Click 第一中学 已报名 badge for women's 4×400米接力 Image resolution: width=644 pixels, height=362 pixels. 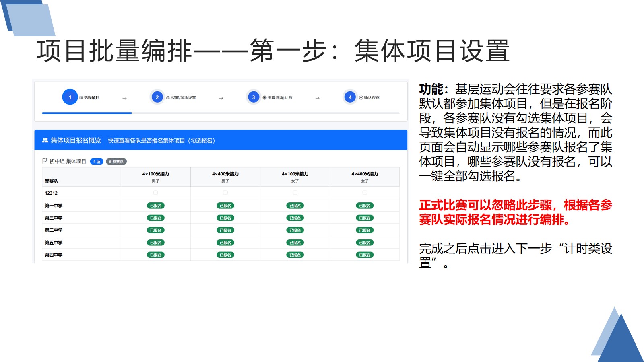coord(365,206)
